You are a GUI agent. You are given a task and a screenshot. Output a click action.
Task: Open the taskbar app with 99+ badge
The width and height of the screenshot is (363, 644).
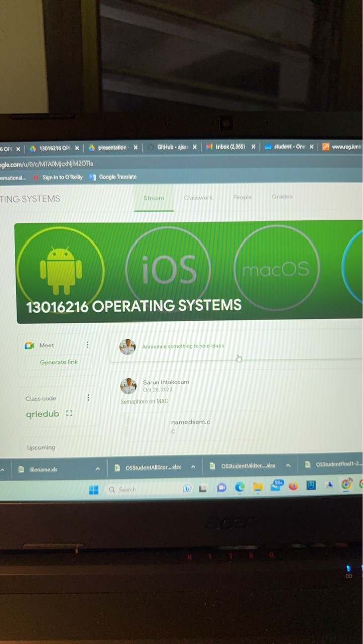pyautogui.click(x=276, y=486)
